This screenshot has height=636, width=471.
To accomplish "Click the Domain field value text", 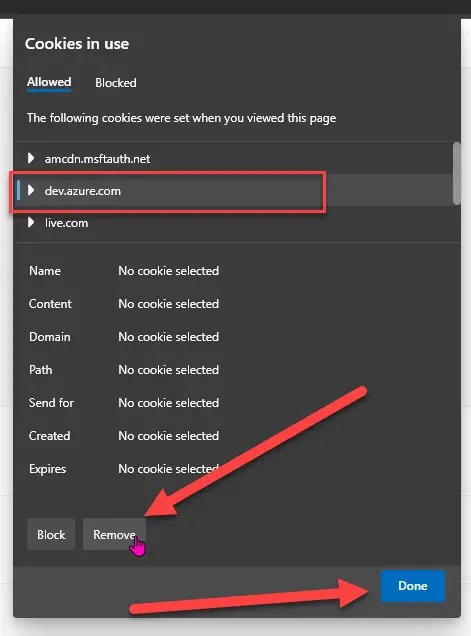I will [x=168, y=337].
